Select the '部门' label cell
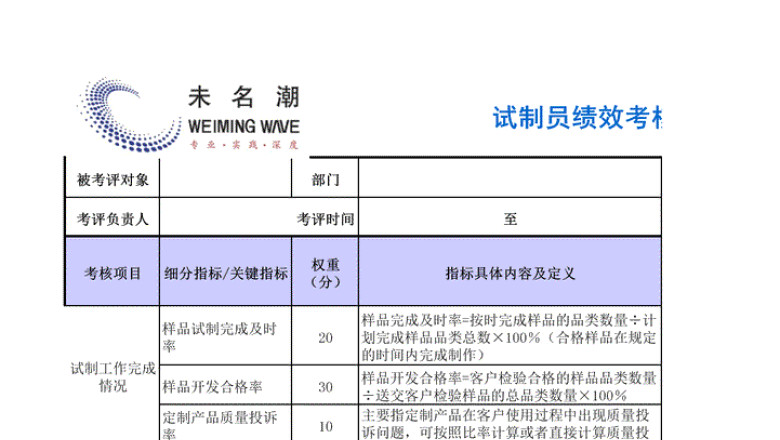The width and height of the screenshot is (780, 440). pyautogui.click(x=325, y=179)
